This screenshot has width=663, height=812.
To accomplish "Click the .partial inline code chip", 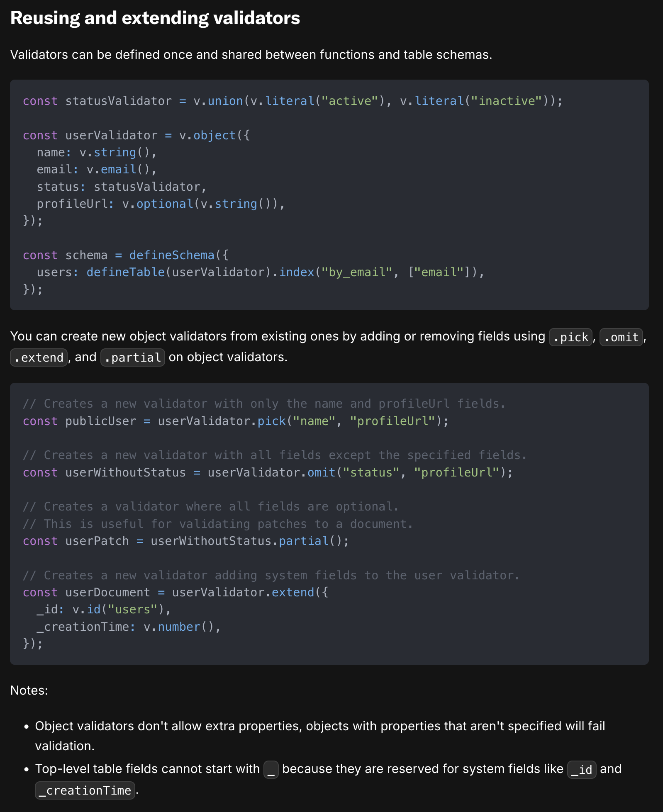I will (x=133, y=357).
